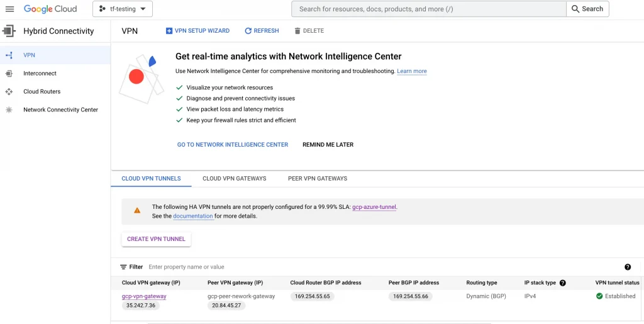Image resolution: width=644 pixels, height=324 pixels.
Task: Click the Routing type column header
Action: [x=481, y=282]
